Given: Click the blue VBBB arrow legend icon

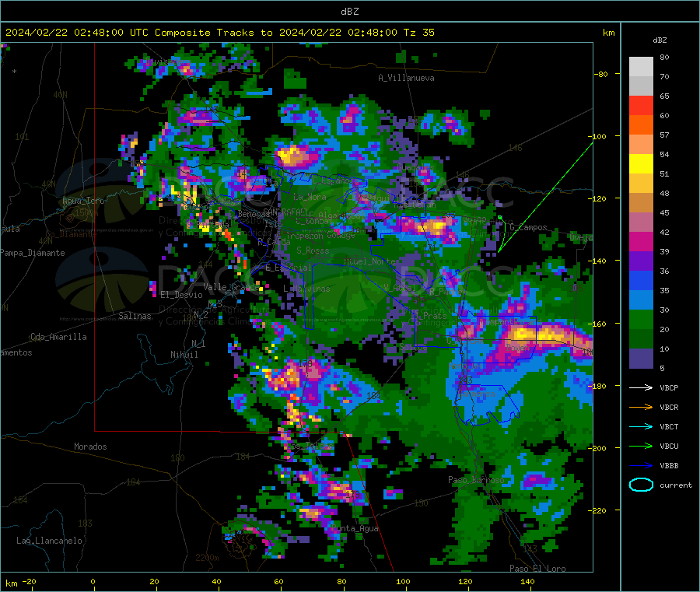Looking at the screenshot, I should [x=641, y=465].
